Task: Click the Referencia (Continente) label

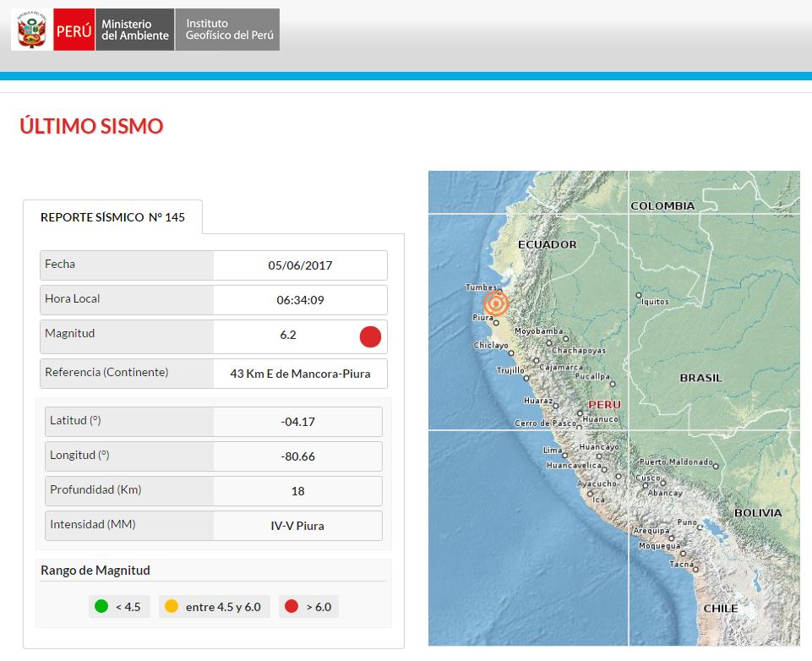Action: click(x=106, y=373)
